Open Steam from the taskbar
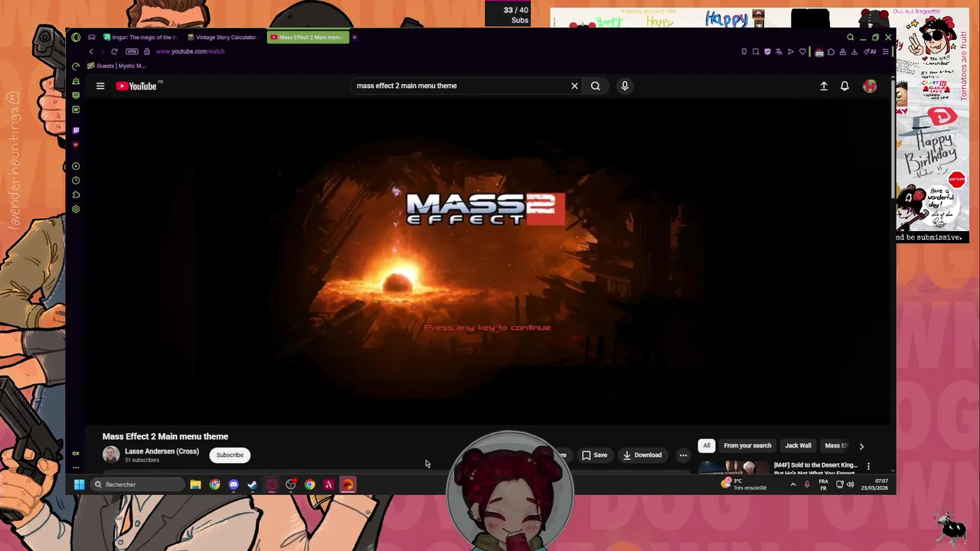 (252, 484)
